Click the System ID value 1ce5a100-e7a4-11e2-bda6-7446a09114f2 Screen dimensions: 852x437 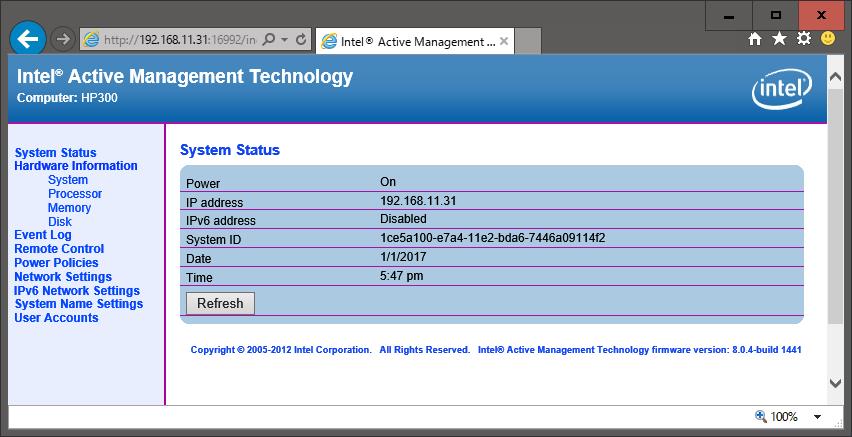pyautogui.click(x=493, y=238)
